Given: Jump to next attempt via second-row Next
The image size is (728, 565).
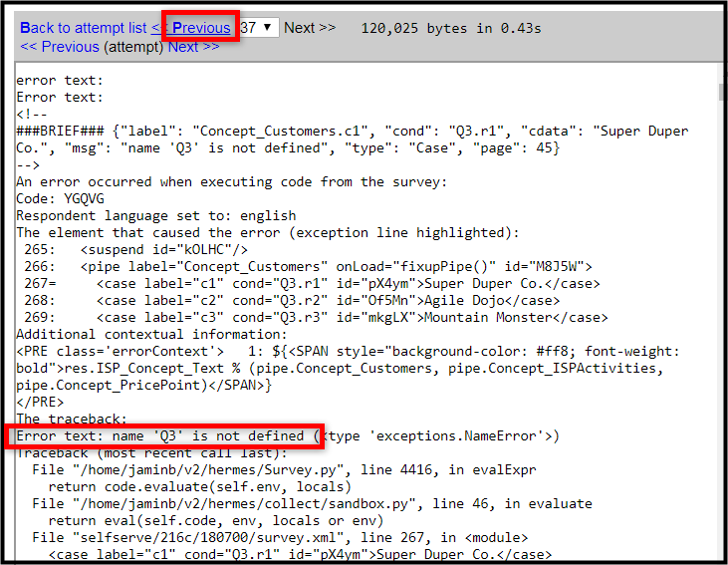Looking at the screenshot, I should (x=193, y=47).
